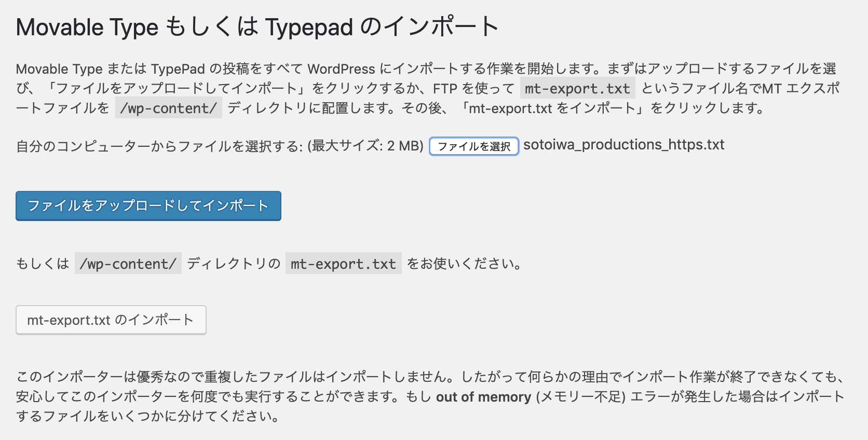The height and width of the screenshot is (440, 868).
Task: Click the word WordPress in the intro paragraph
Action: point(341,69)
